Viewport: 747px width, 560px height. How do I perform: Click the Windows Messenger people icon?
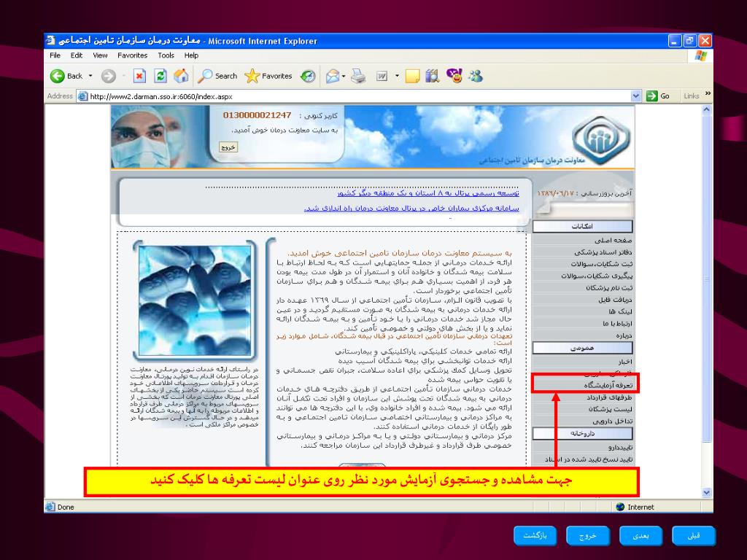coord(476,76)
